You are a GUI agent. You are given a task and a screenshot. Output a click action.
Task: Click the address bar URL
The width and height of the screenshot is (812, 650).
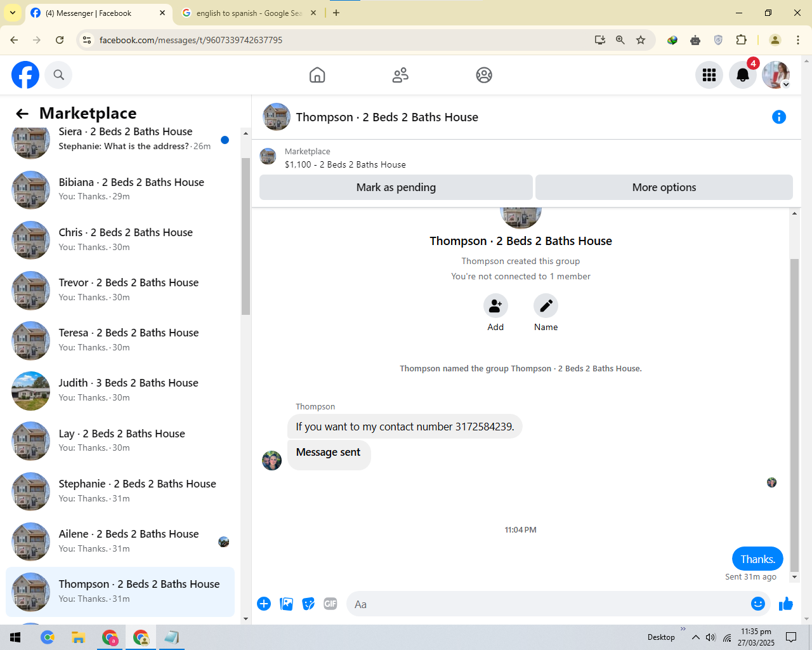pos(191,40)
